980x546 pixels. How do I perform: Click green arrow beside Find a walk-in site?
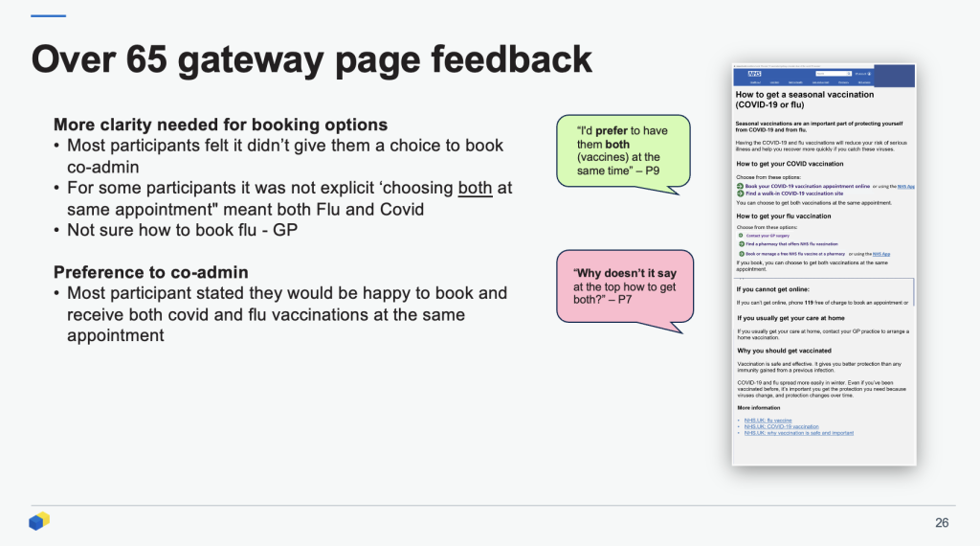[x=739, y=193]
